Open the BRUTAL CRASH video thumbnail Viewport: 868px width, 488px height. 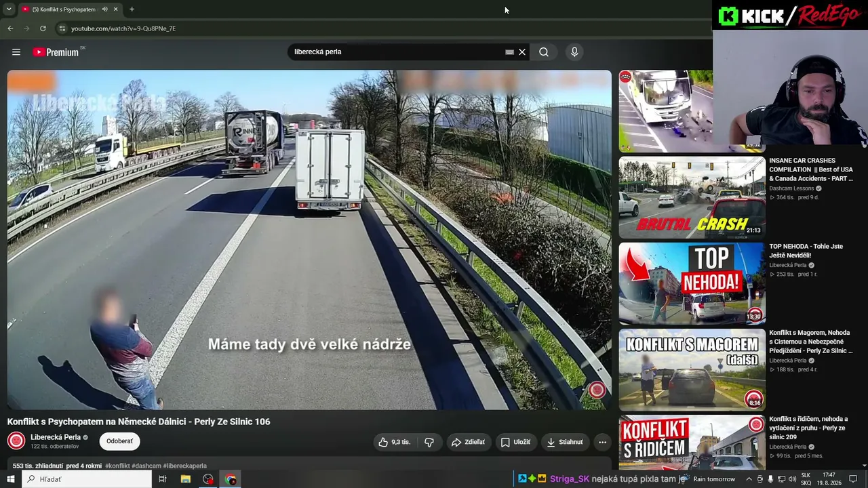[692, 197]
